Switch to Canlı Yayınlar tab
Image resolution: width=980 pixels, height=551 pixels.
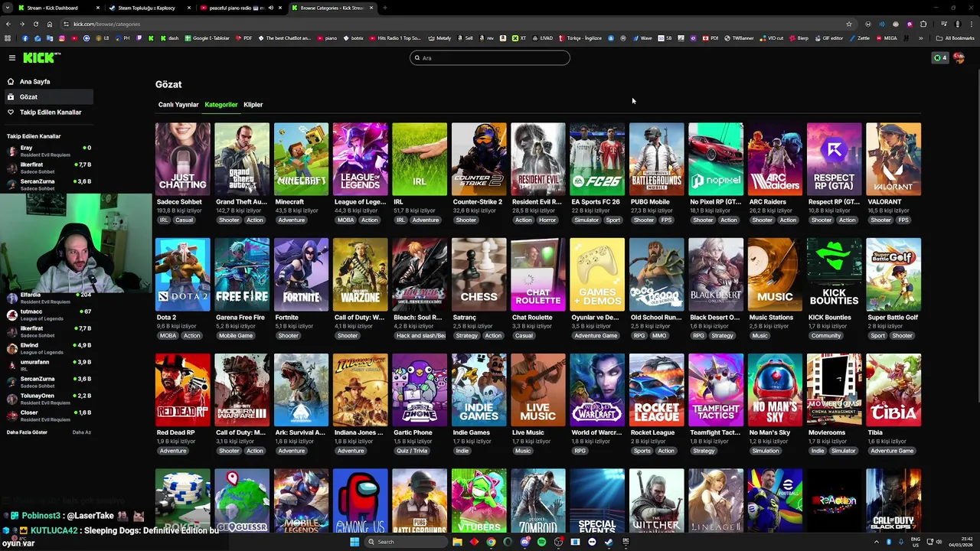pos(178,104)
